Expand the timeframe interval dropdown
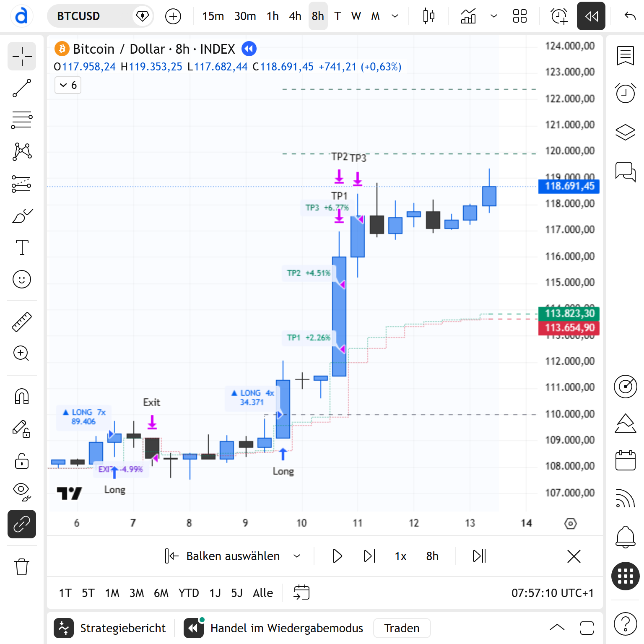The width and height of the screenshot is (644, 644). [395, 16]
